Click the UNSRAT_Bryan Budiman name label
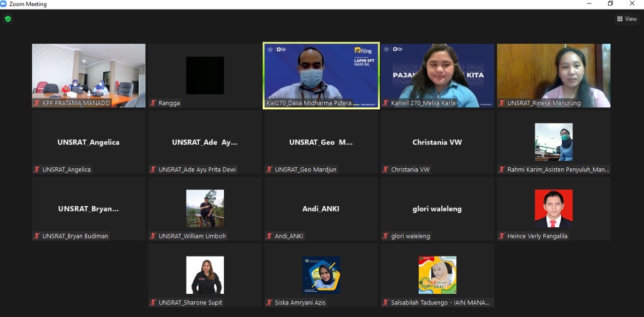 coord(75,236)
